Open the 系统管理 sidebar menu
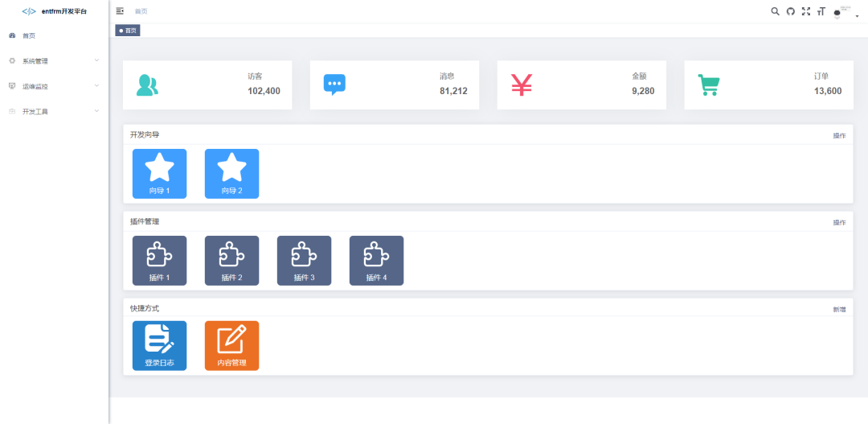Viewport: 868px width, 424px height. [x=55, y=61]
